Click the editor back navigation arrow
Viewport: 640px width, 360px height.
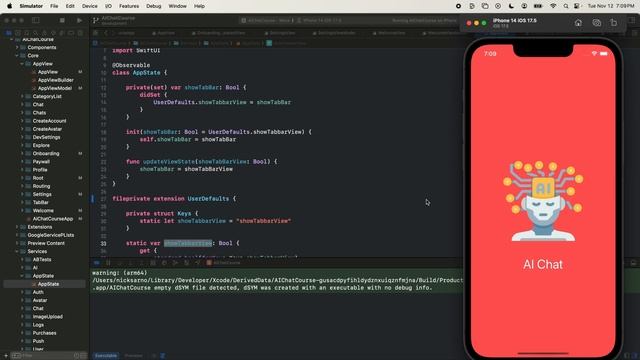tap(106, 33)
